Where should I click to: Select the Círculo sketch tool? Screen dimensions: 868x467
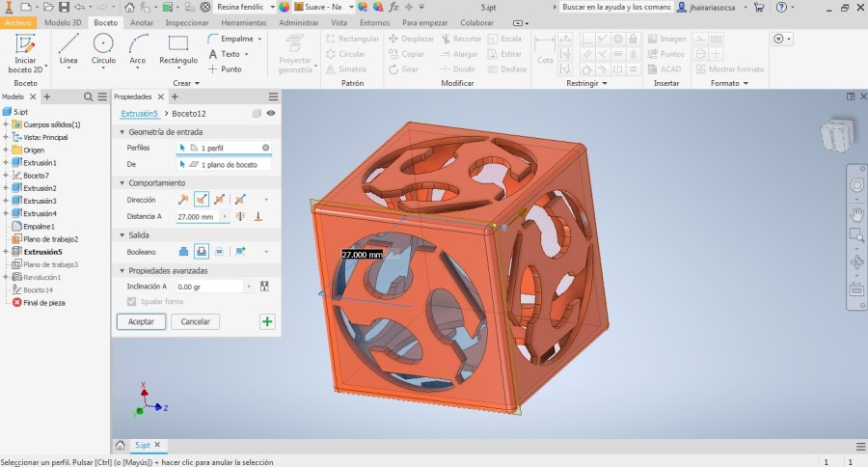[x=103, y=50]
